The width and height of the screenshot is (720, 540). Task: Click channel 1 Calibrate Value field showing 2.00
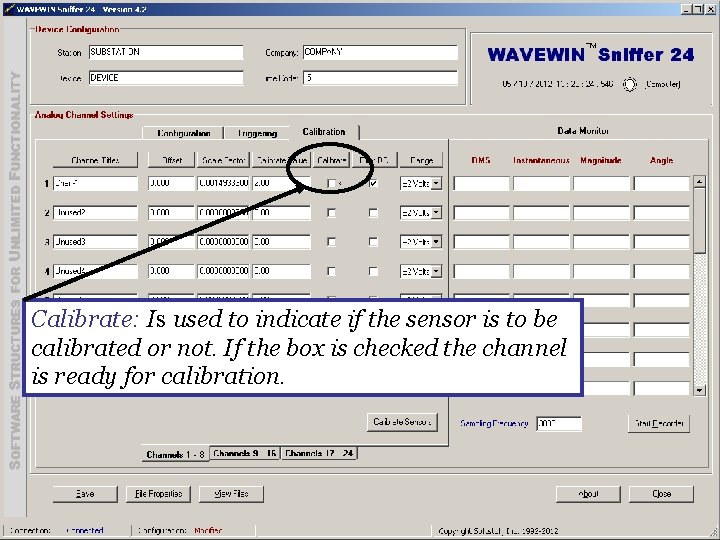[281, 183]
